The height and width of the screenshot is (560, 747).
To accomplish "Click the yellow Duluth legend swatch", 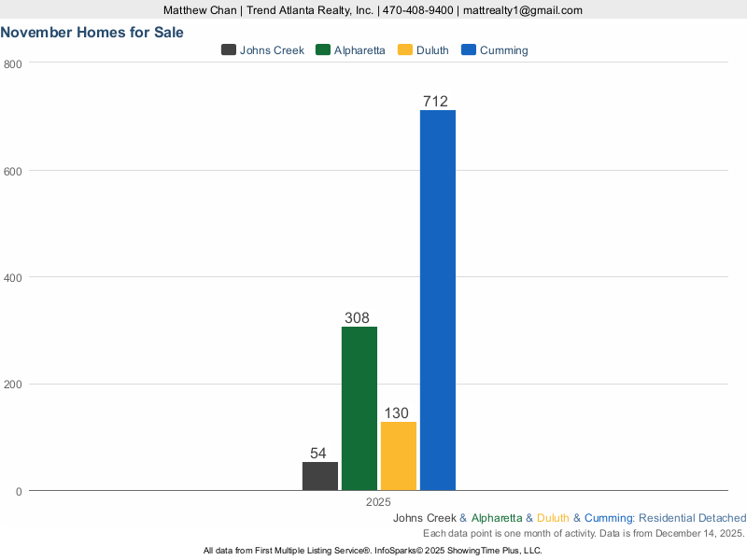I will (404, 50).
